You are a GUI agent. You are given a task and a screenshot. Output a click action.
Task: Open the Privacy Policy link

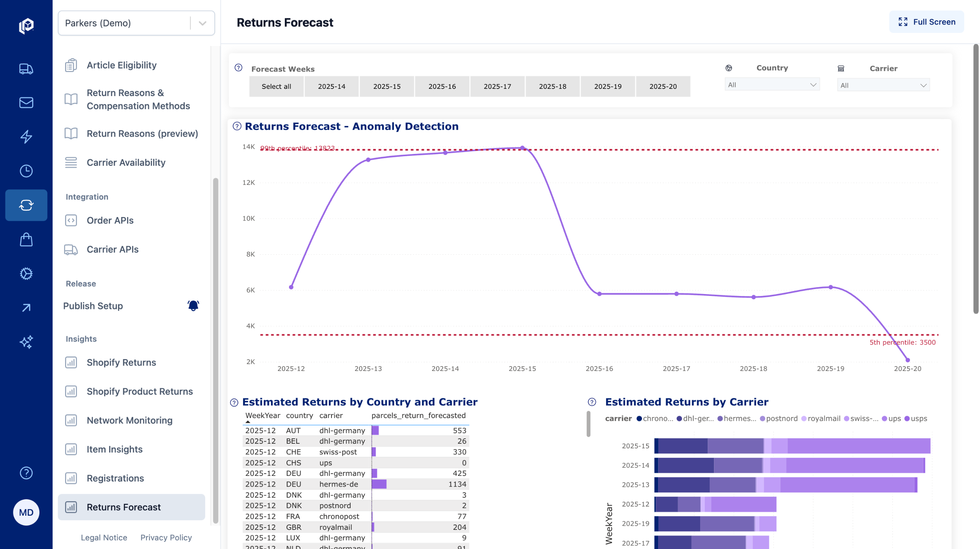tap(166, 538)
